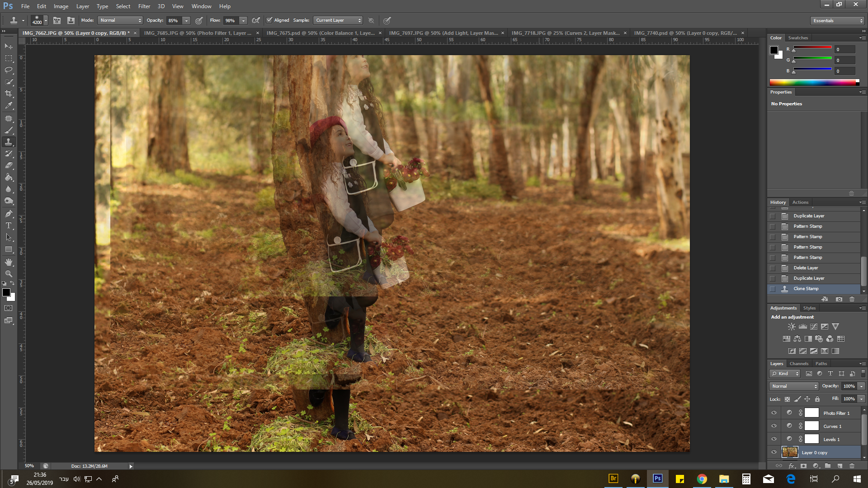The height and width of the screenshot is (488, 868).
Task: Select the Eyedropper tool
Action: click(x=9, y=106)
